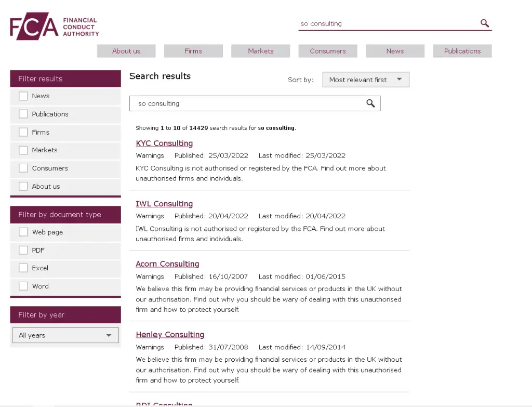Click 'Published: 25/03/2022' under KYC Consulting
Screen dimensions: 532x407
(x=211, y=155)
